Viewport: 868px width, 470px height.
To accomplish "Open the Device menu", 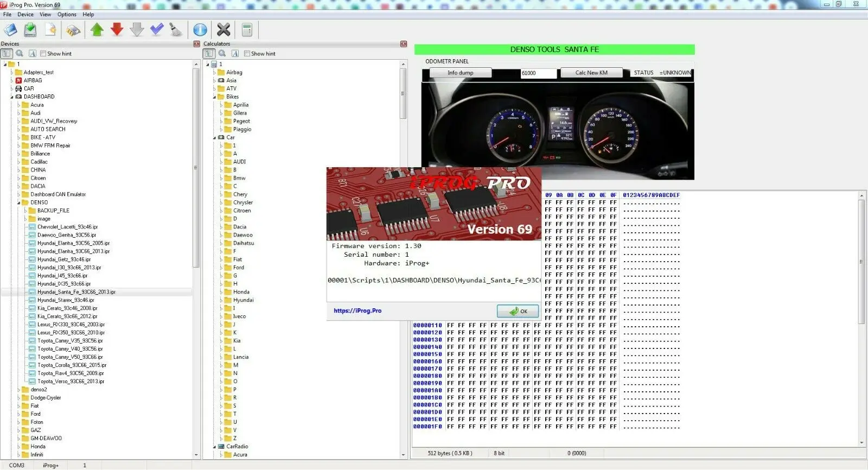I will (25, 15).
